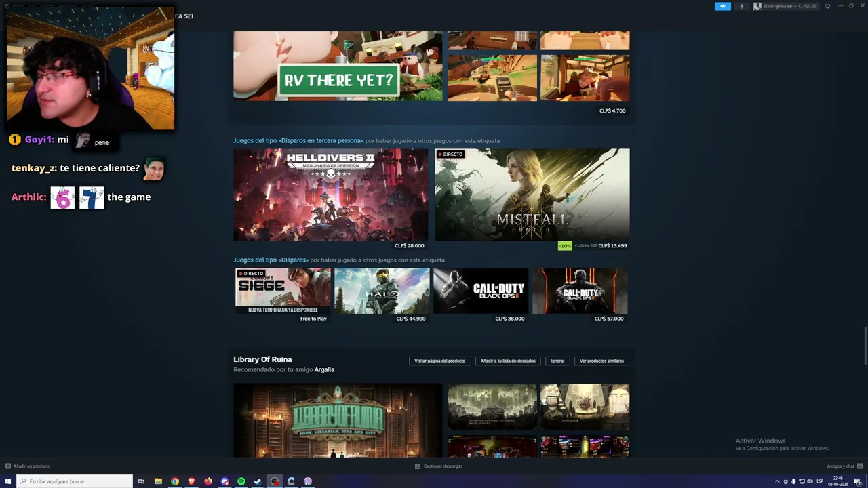The height and width of the screenshot is (488, 868).
Task: Open 'Gestionar descargas' download icon
Action: 418,466
